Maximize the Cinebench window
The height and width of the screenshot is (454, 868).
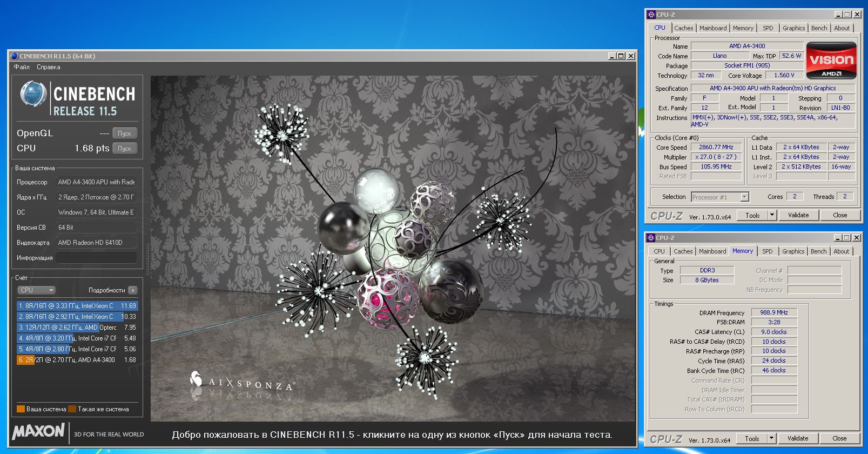point(621,56)
